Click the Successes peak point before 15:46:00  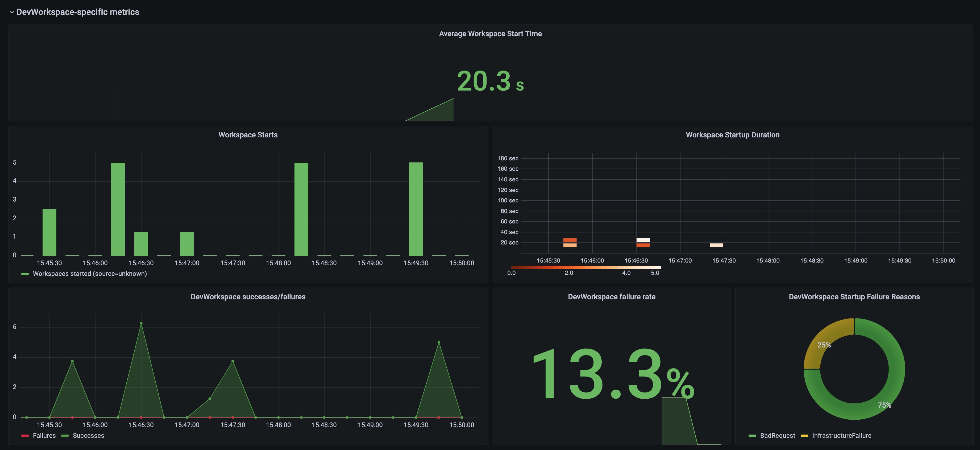tap(72, 361)
